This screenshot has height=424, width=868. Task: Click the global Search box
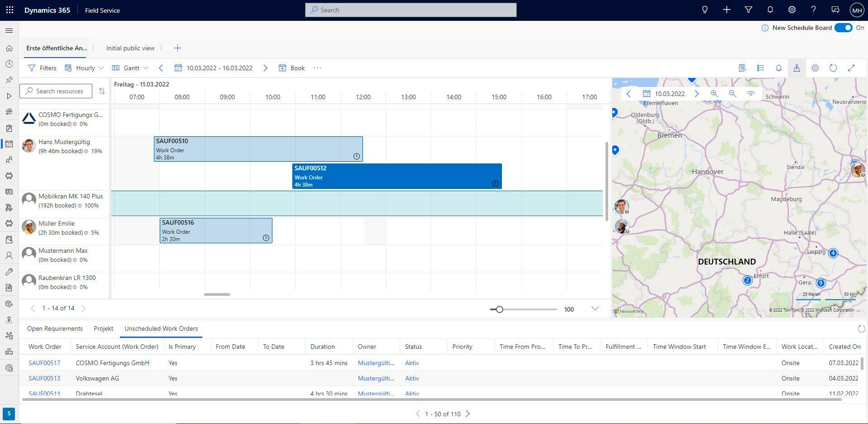[x=411, y=10]
